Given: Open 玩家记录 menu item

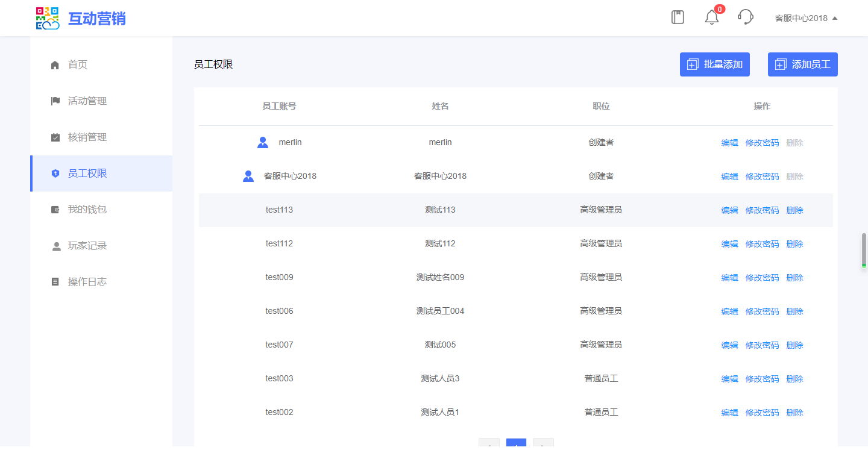Looking at the screenshot, I should 101,246.
